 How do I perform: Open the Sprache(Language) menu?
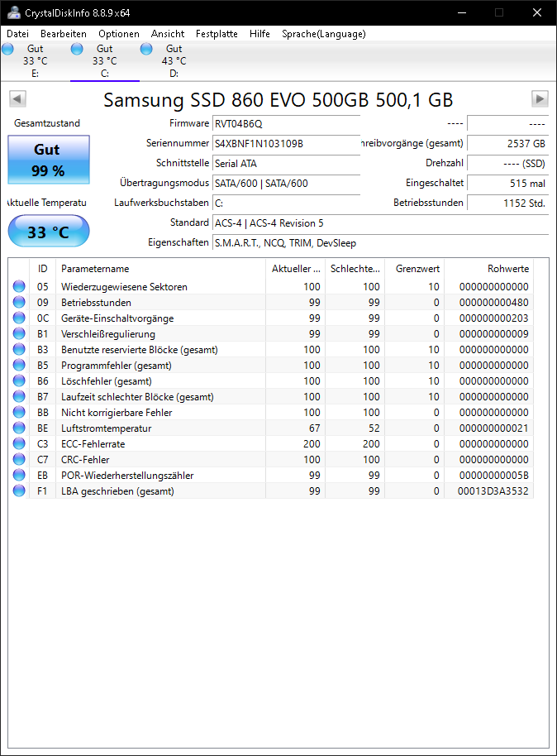324,34
